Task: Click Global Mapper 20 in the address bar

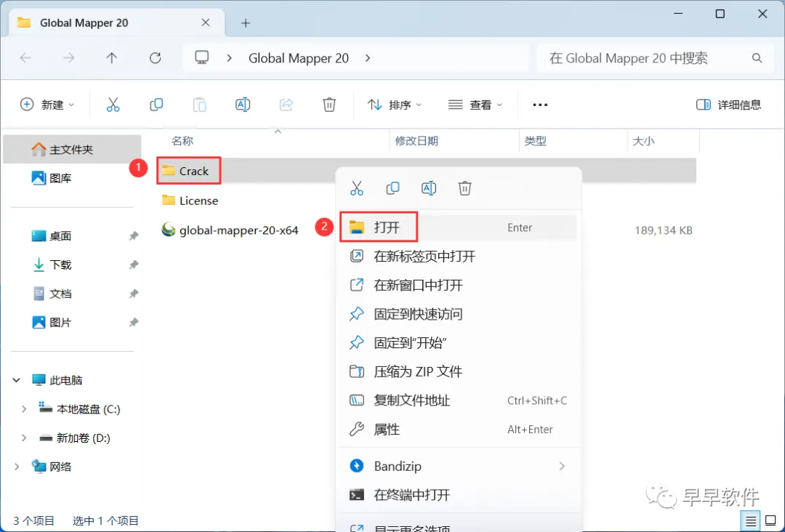Action: tap(299, 58)
